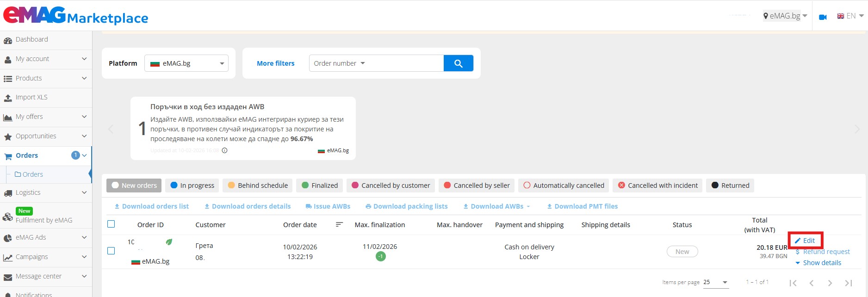
Task: Expand the Opportunities submenu chevron
Action: coord(84,136)
